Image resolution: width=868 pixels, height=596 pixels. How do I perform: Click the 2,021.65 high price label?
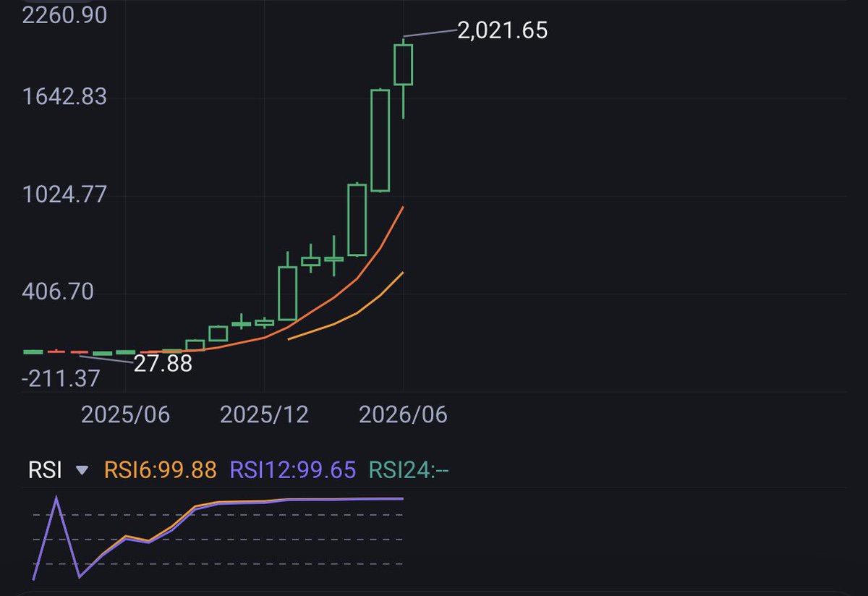click(x=503, y=30)
